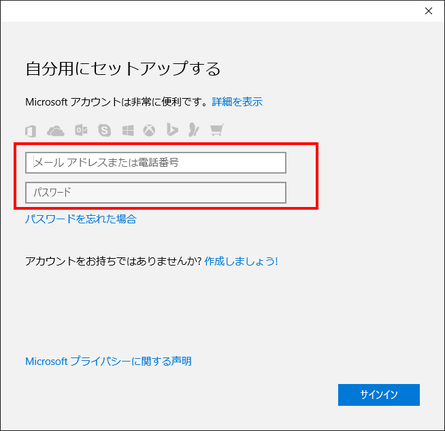Open the 詳細を表示 link

tap(237, 102)
